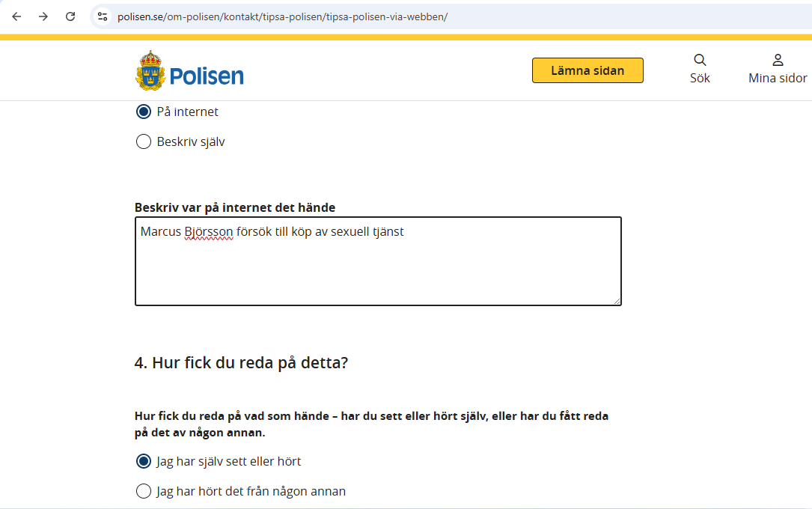This screenshot has height=509, width=812.
Task: Click the 'Mina sidor' header label
Action: [x=778, y=78]
